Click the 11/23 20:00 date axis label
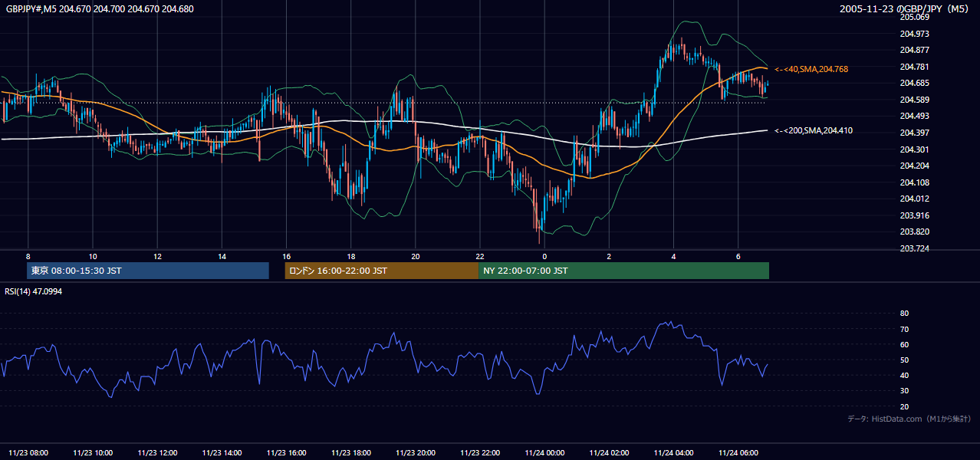 415,453
